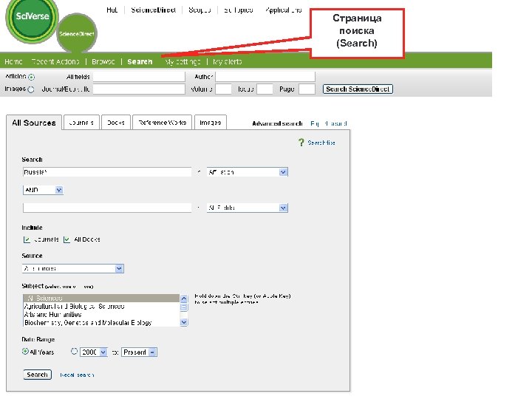Image resolution: width=532 pixels, height=399 pixels.
Task: Click the Search tips link
Action: [x=321, y=143]
